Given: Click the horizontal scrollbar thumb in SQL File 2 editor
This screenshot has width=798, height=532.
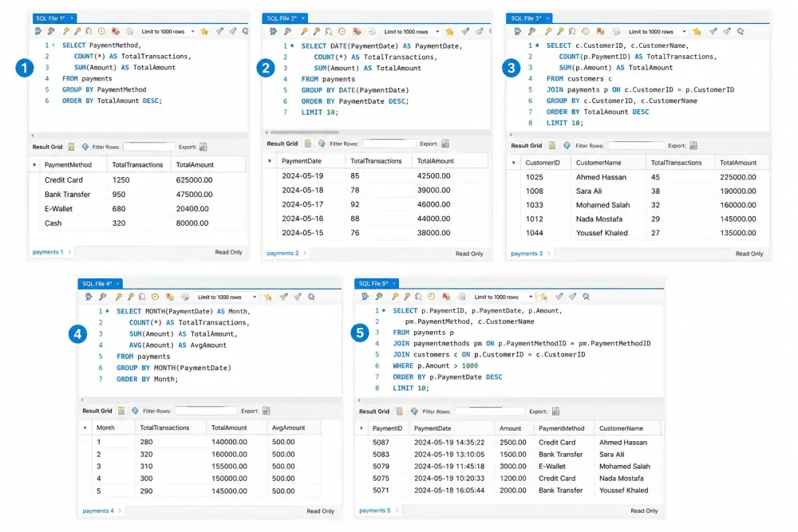Looking at the screenshot, I should [304, 132].
